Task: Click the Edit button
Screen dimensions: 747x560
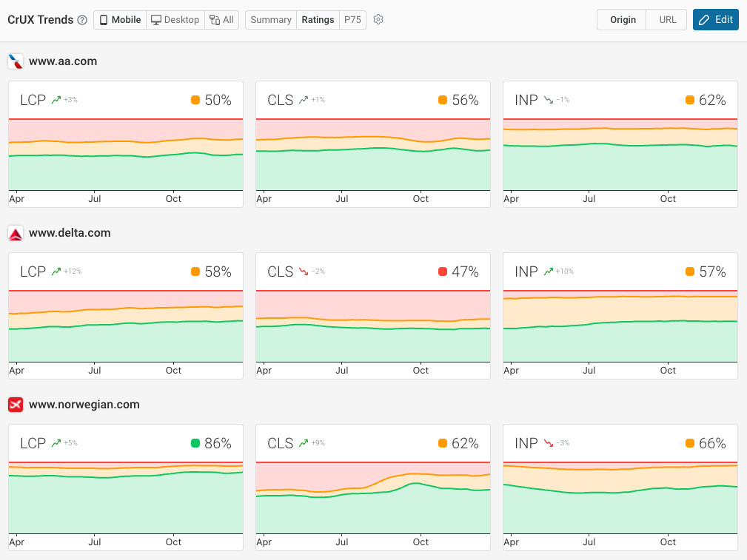Action: tap(715, 19)
